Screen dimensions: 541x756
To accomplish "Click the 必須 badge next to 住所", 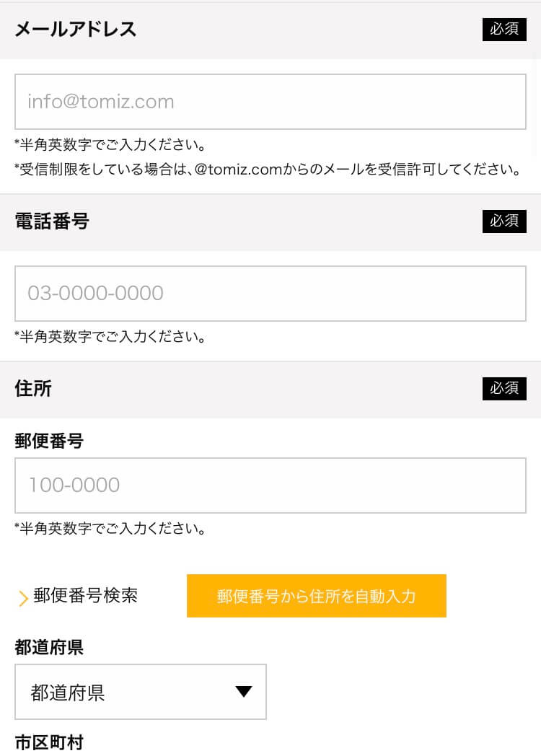I will point(504,389).
